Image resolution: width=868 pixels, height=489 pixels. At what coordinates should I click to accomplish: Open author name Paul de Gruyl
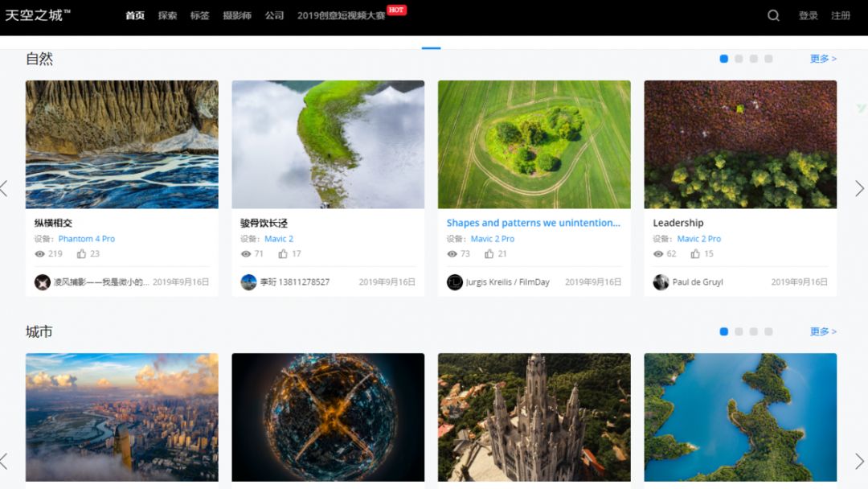(698, 282)
